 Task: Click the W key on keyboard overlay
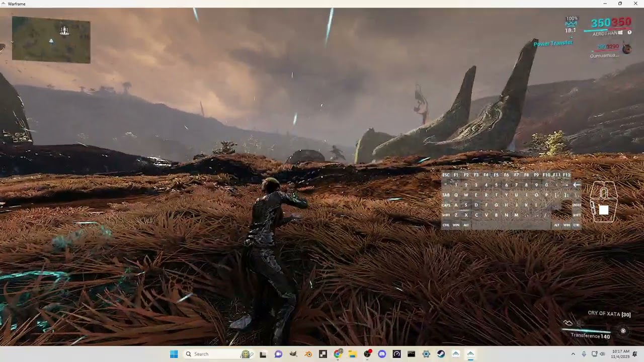(466, 195)
